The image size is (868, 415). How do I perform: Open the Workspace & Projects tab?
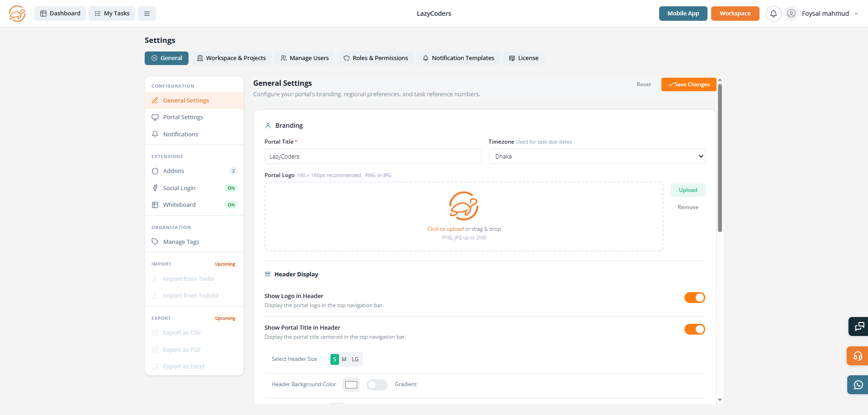coord(231,58)
